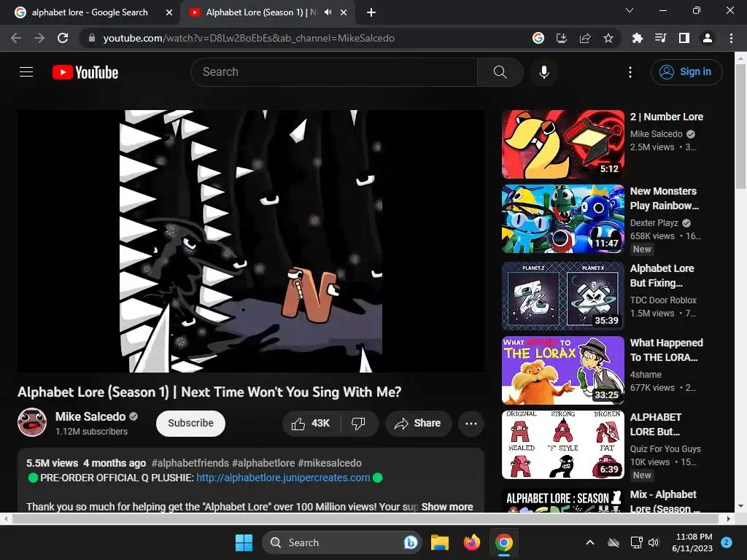This screenshot has height=560, width=747.
Task: Expand description with Show more
Action: (447, 507)
